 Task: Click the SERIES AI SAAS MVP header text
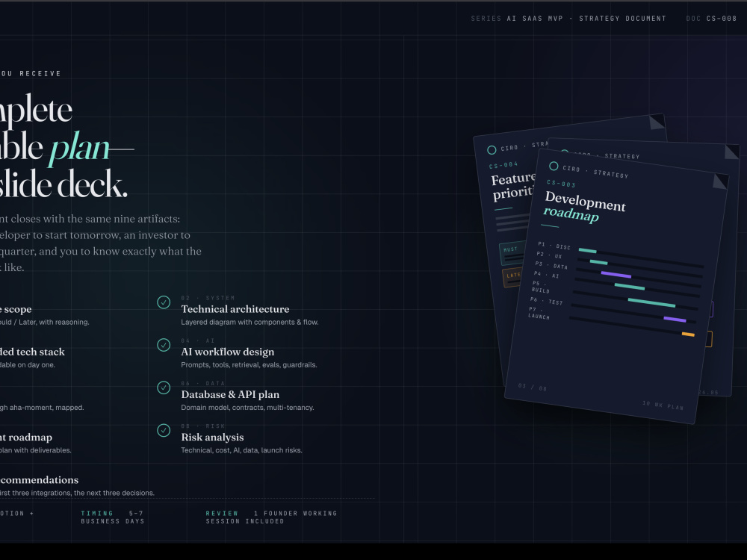(x=568, y=19)
